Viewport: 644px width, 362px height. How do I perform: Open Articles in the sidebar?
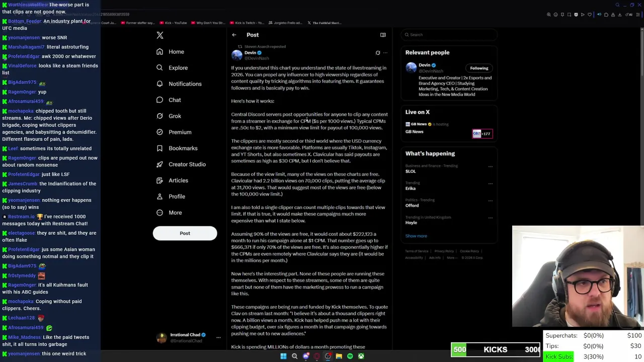tap(172, 180)
